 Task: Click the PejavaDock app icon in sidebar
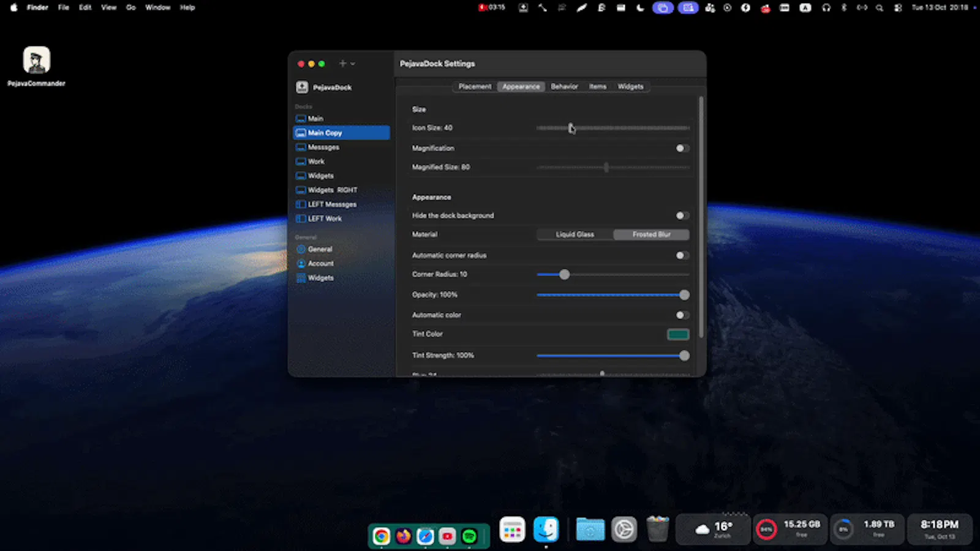302,87
